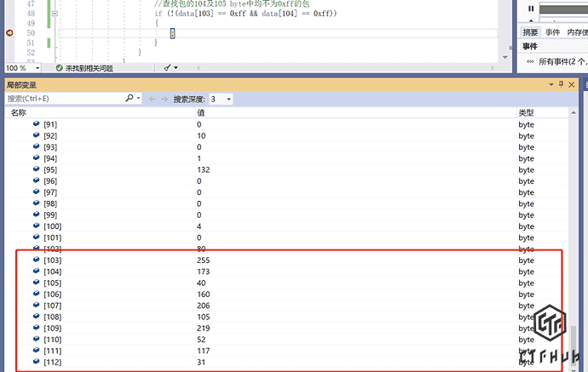The width and height of the screenshot is (588, 372).
Task: Click the breakpoint marker on line 50
Action: (x=9, y=33)
